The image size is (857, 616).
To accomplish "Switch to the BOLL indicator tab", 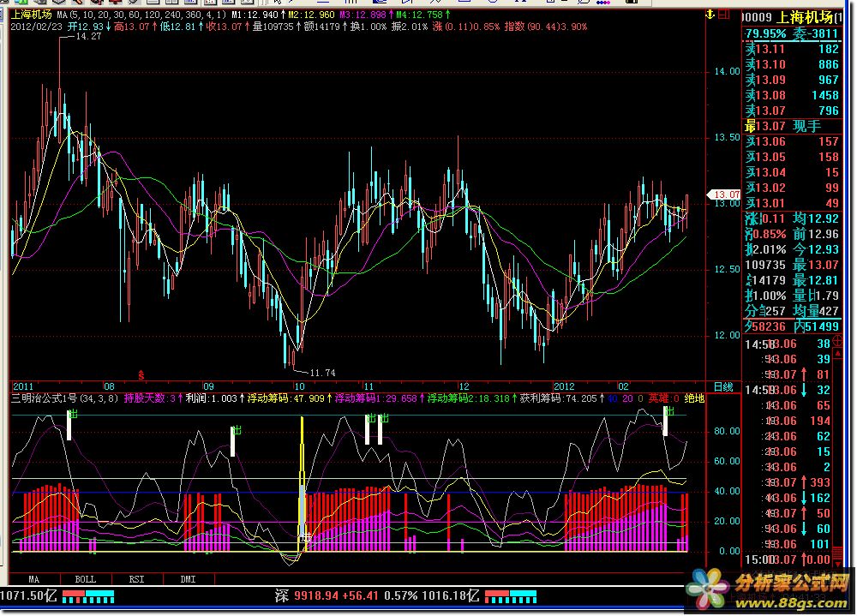I will (x=85, y=579).
